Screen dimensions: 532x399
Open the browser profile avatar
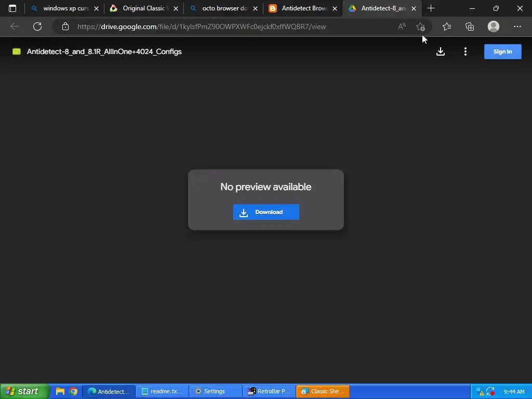[x=494, y=26]
